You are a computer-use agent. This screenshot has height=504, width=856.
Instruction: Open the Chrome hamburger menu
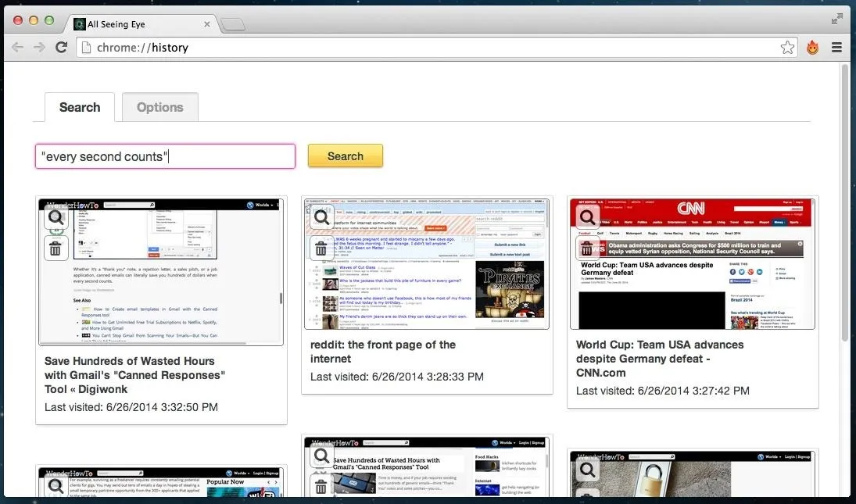pyautogui.click(x=837, y=48)
